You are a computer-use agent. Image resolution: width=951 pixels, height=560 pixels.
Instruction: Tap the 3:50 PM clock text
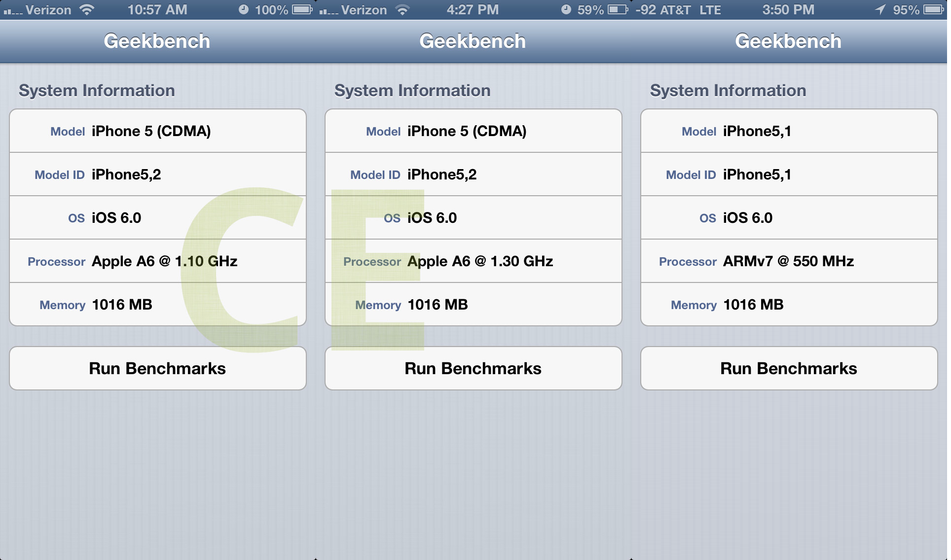(x=788, y=10)
